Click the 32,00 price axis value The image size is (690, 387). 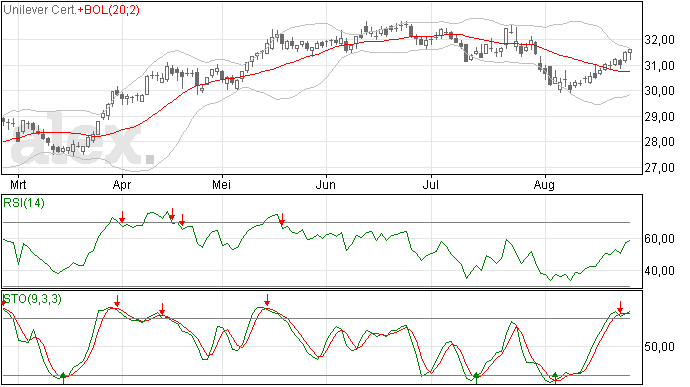tap(659, 40)
